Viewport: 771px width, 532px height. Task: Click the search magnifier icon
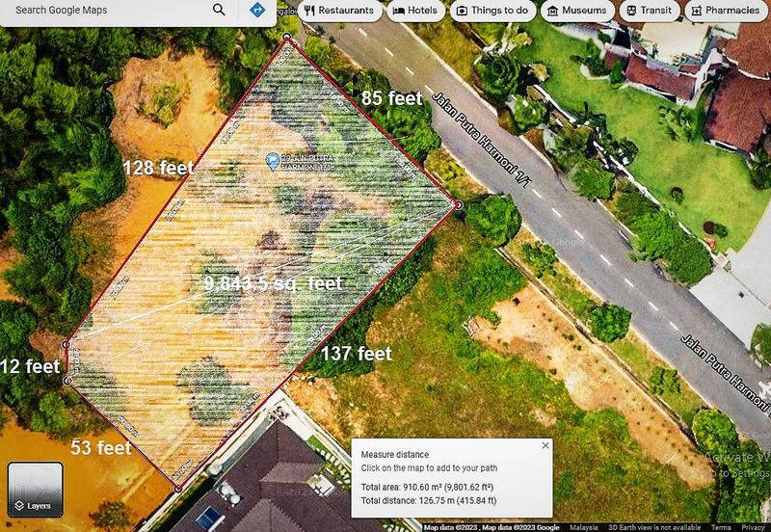220,10
